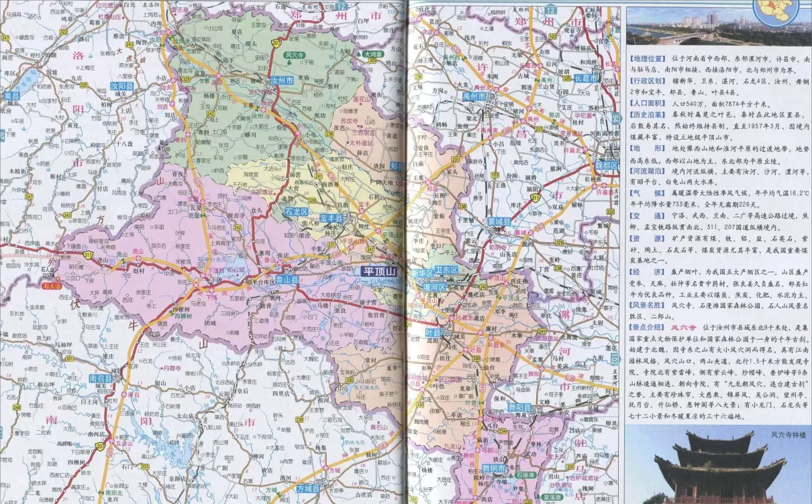Image resolution: width=812 pixels, height=504 pixels.
Task: Select the 平顶山 city label
Action: pos(379,272)
